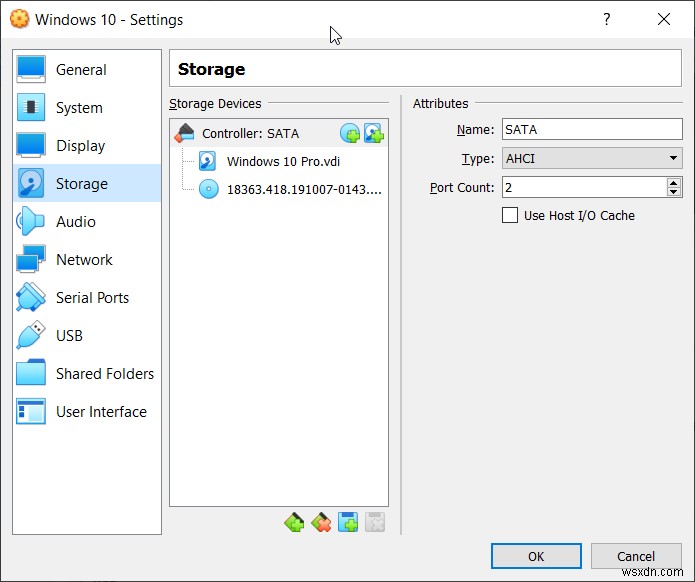Image resolution: width=695 pixels, height=582 pixels.
Task: Click the Shared Folders folder icon
Action: [31, 373]
